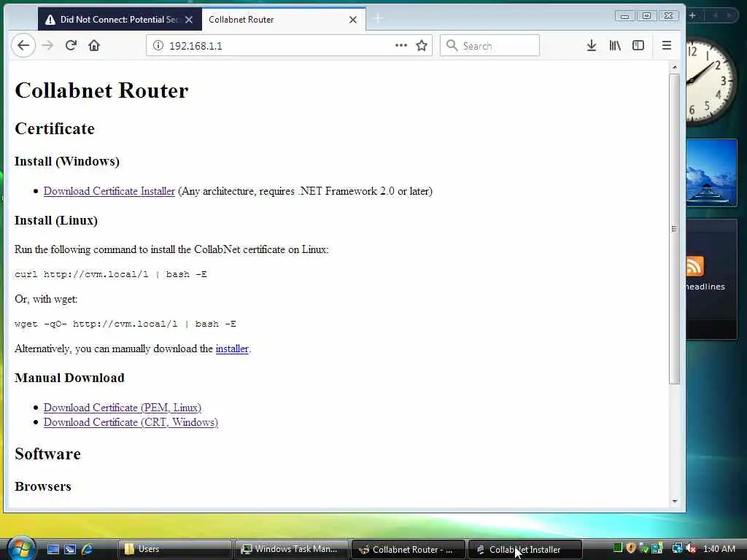Close the Collabnet Router tab
The image size is (747, 560).
pyautogui.click(x=353, y=20)
